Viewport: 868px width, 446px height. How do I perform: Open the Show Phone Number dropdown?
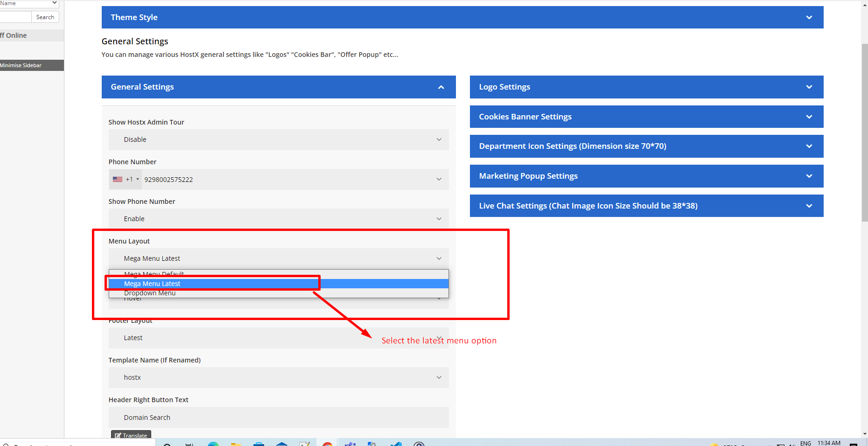point(279,219)
